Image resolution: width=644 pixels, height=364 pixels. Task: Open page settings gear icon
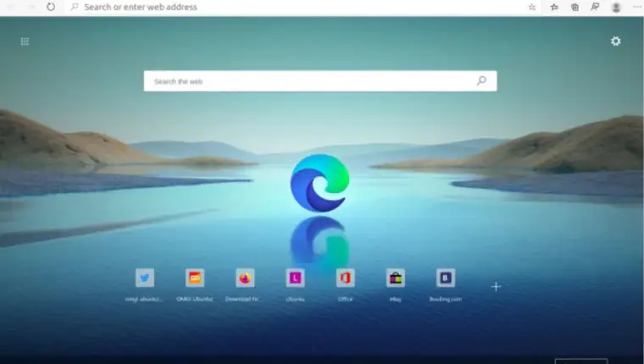[616, 41]
